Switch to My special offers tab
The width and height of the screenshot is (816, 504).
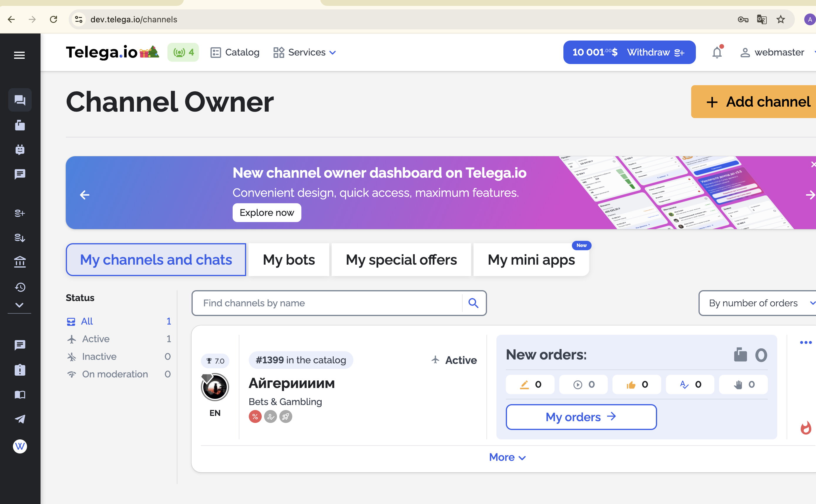point(401,260)
